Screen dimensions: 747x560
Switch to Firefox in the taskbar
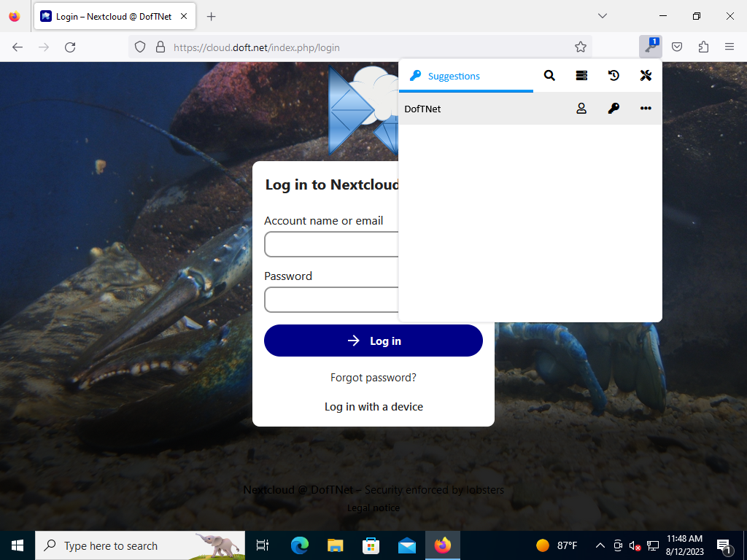[443, 545]
